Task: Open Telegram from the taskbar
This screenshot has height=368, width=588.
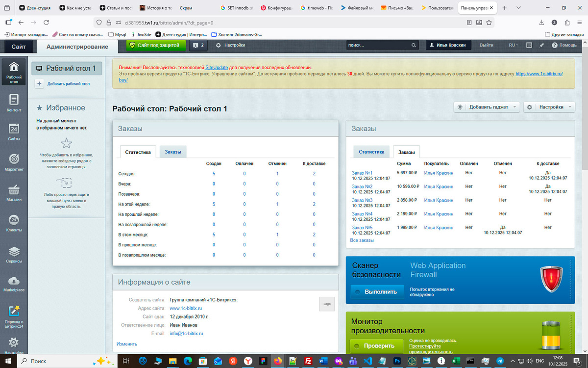Action: pos(499,361)
